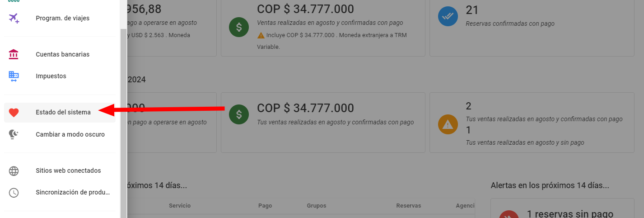Click the red alert icon for unpaid reservations

[509, 214]
